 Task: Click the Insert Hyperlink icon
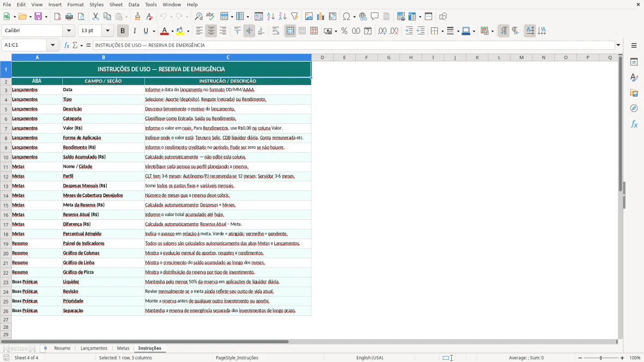point(363,17)
